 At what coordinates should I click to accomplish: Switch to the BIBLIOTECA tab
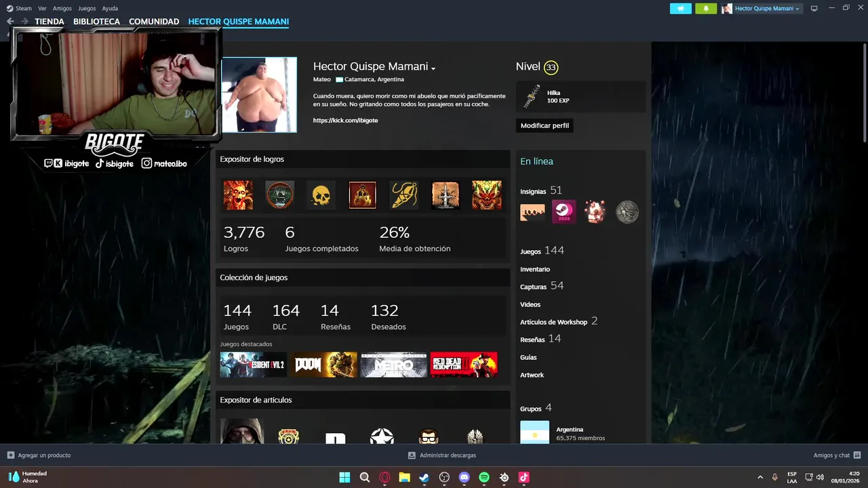[x=96, y=22]
